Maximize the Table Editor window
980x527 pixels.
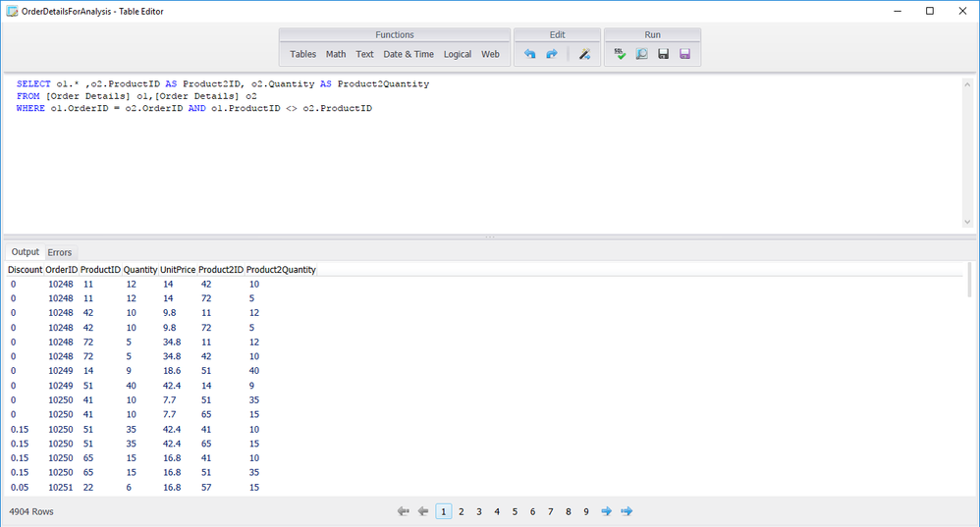[x=930, y=11]
